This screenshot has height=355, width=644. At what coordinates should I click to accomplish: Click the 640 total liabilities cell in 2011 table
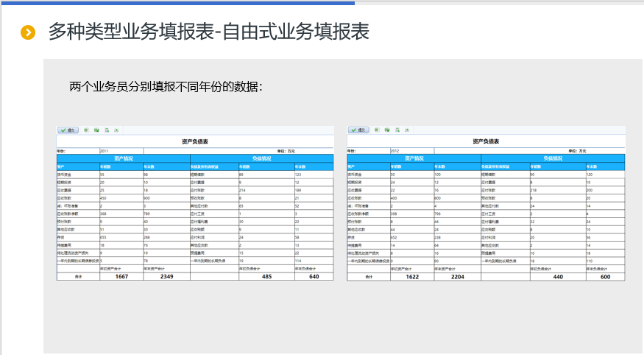[314, 276]
